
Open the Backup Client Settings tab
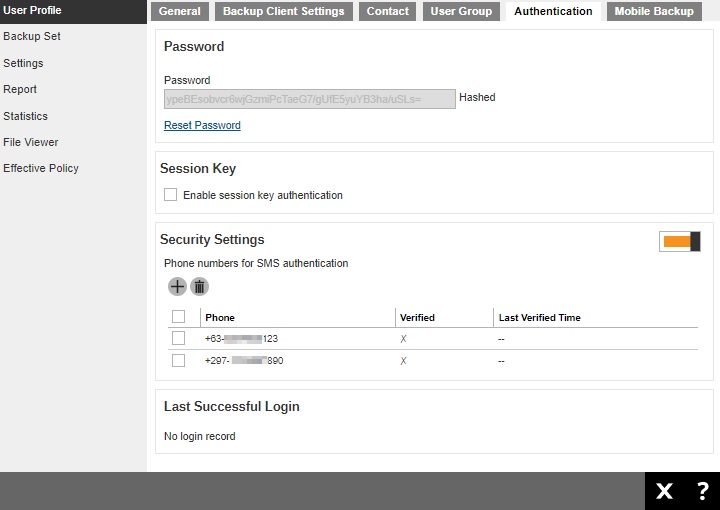click(284, 11)
